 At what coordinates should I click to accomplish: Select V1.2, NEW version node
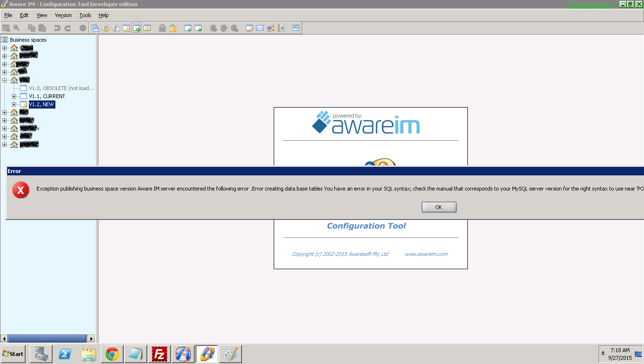42,104
